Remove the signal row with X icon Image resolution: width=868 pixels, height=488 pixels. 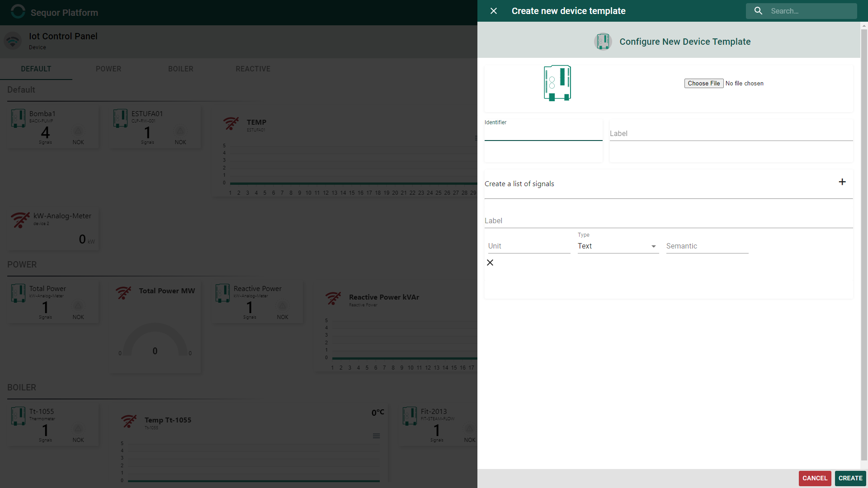click(x=490, y=263)
